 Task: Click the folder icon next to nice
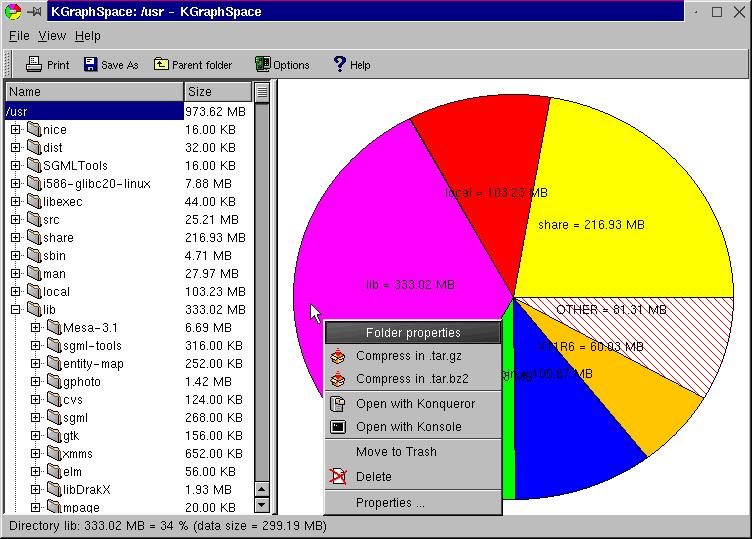coord(34,129)
